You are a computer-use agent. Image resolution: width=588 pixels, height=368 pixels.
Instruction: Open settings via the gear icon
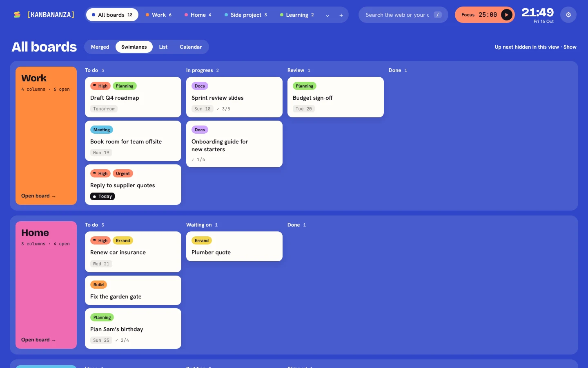[x=568, y=15]
